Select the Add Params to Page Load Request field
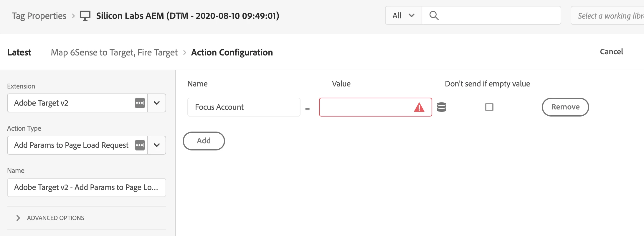 (x=77, y=145)
